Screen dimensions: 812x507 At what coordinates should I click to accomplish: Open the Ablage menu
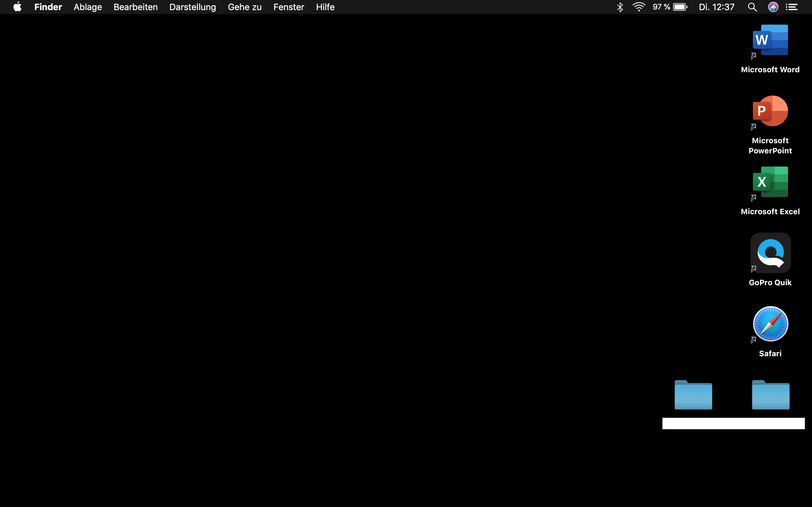point(88,7)
